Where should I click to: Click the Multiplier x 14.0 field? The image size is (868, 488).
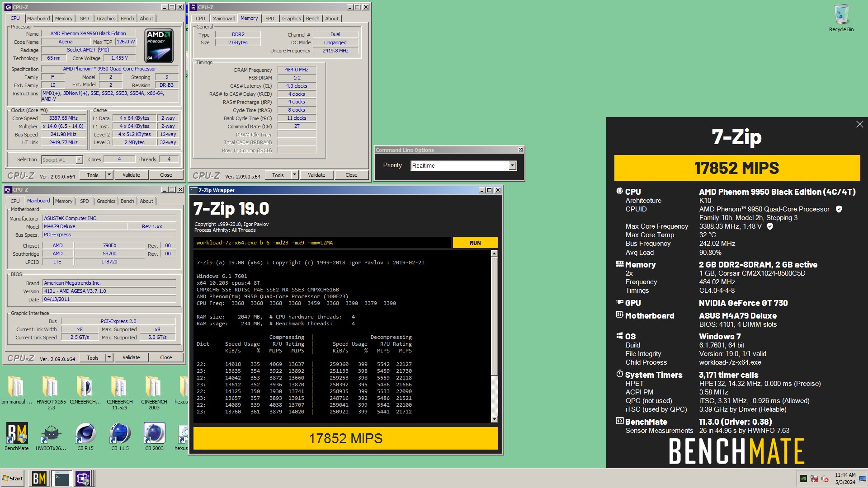(63, 126)
